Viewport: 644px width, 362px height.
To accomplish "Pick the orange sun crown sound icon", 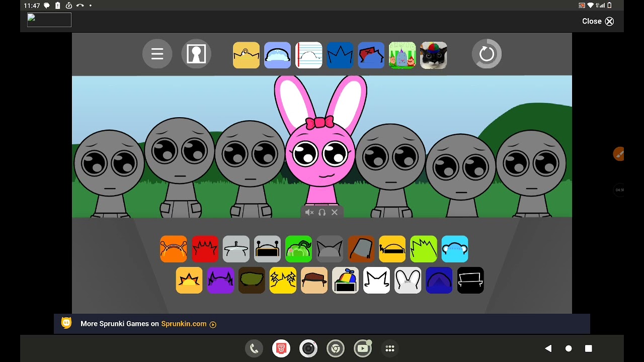I will pyautogui.click(x=189, y=280).
